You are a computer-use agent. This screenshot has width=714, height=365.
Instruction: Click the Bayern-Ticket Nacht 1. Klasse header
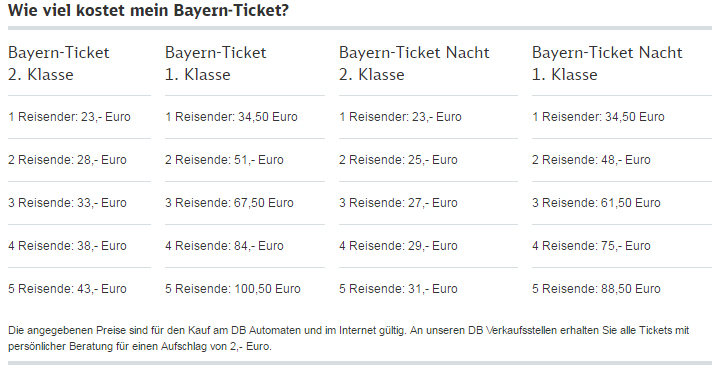click(607, 63)
